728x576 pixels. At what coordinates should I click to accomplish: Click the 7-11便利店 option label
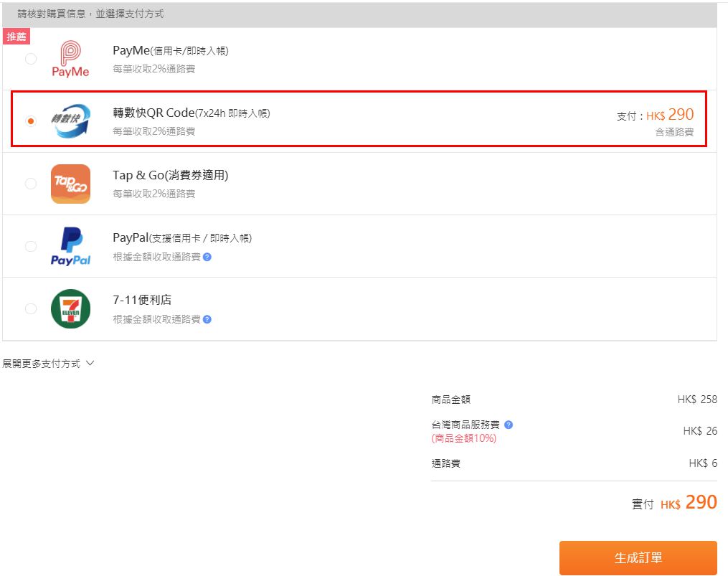coord(142,300)
